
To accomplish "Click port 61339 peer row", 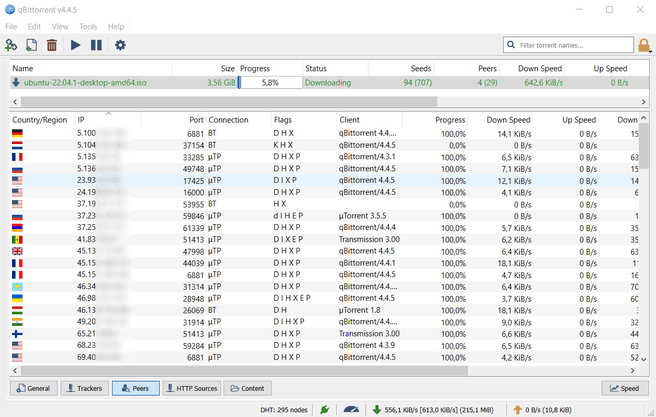I will [324, 228].
